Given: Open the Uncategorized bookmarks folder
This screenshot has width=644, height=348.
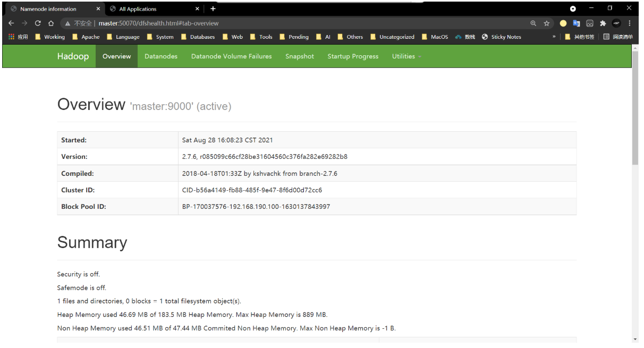Looking at the screenshot, I should point(392,37).
